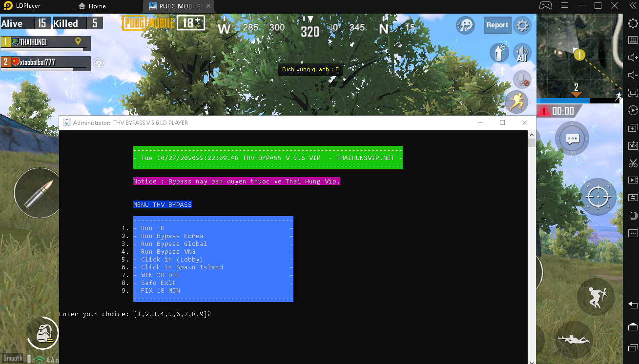Toggle LDPlayer fullscreen from sidebar
Viewport: 639px width, 364px height.
pos(633,93)
